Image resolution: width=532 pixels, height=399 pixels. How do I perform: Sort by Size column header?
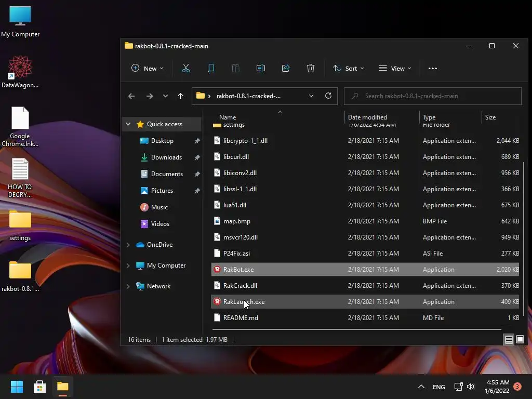click(x=490, y=117)
